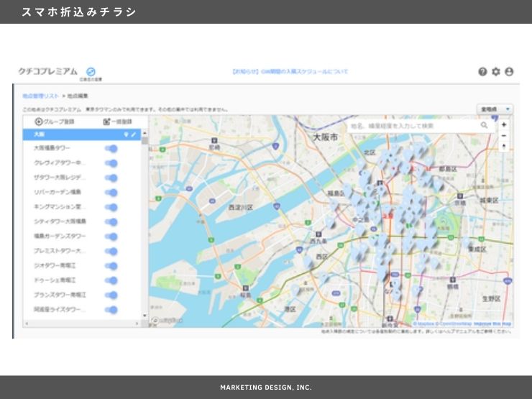
Task: Click the 一括登録 button label
Action: pos(121,121)
